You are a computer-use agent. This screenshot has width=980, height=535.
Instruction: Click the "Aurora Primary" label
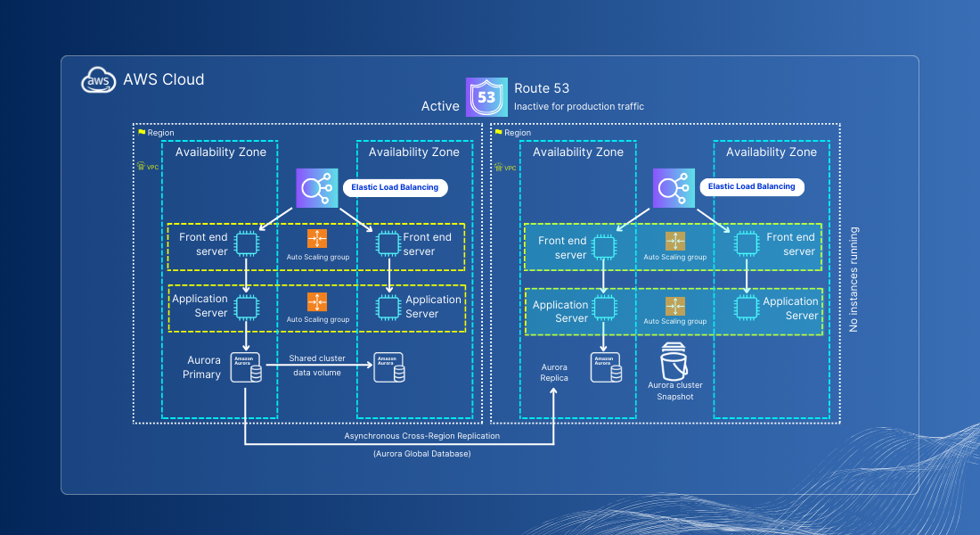click(202, 367)
